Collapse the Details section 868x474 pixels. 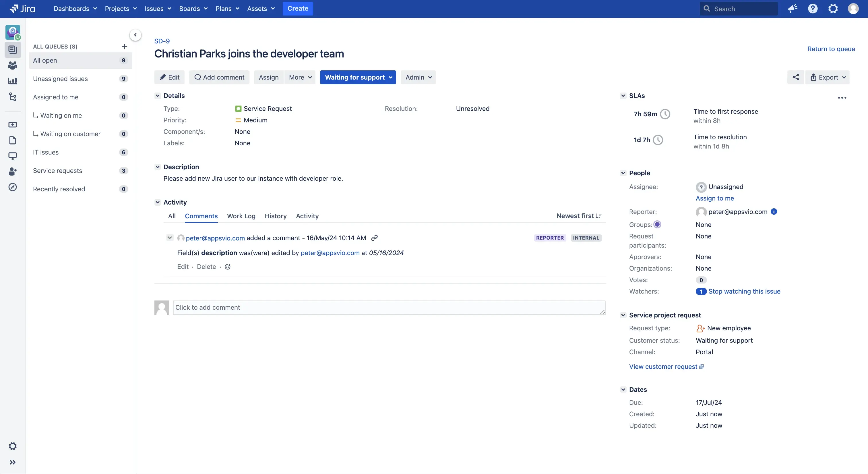tap(158, 96)
